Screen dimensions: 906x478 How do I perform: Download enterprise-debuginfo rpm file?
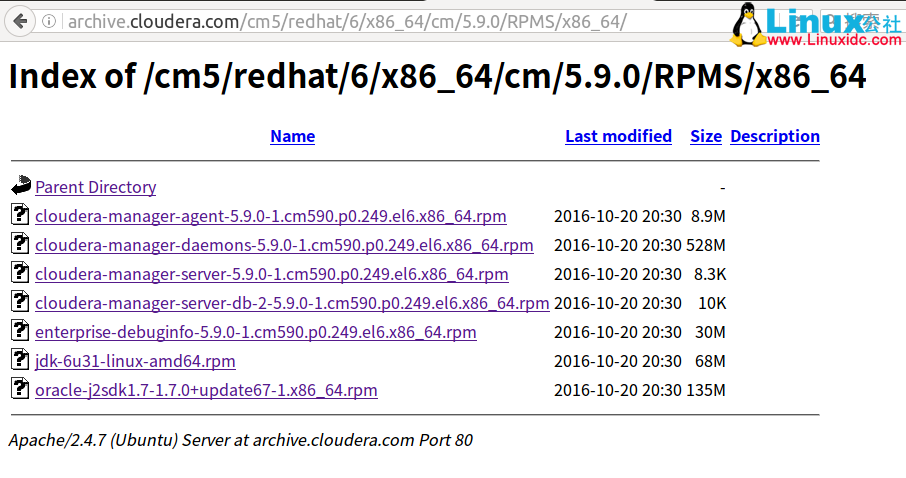(255, 332)
